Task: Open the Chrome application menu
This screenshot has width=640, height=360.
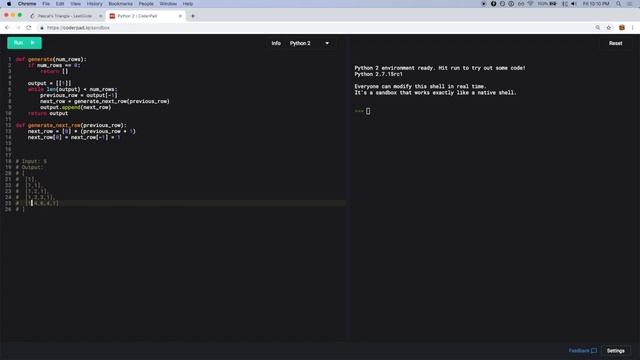Action: 27,4
